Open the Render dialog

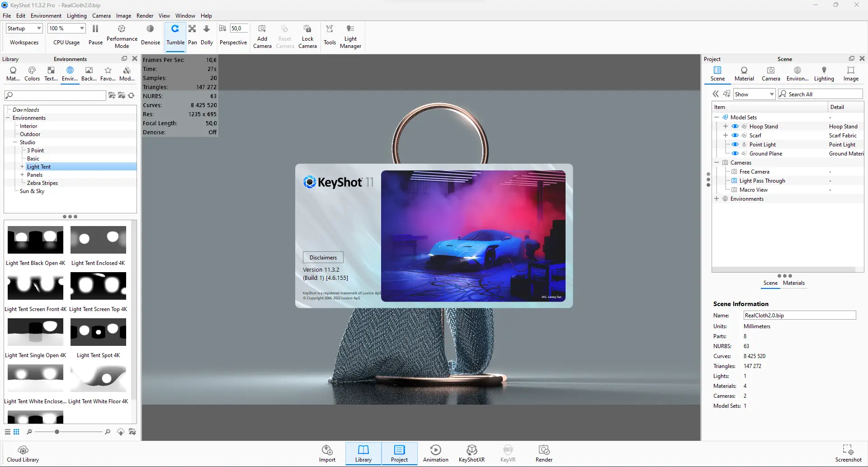coord(544,454)
